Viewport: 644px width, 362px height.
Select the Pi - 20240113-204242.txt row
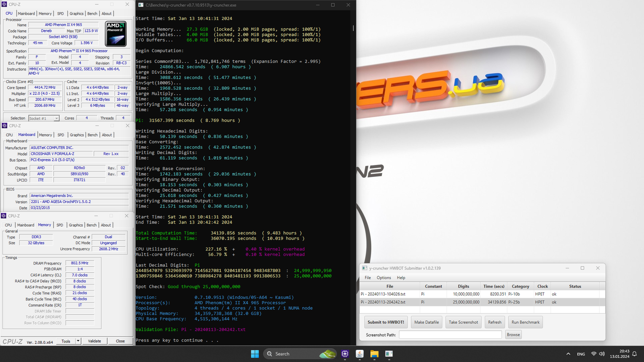(x=482, y=302)
